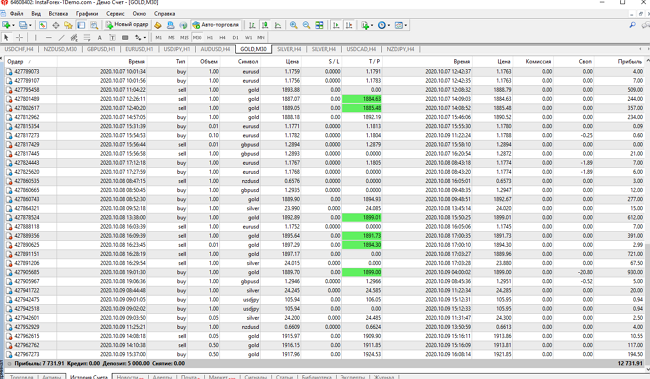
Task: Select the text 'A' tool
Action: coord(99,38)
